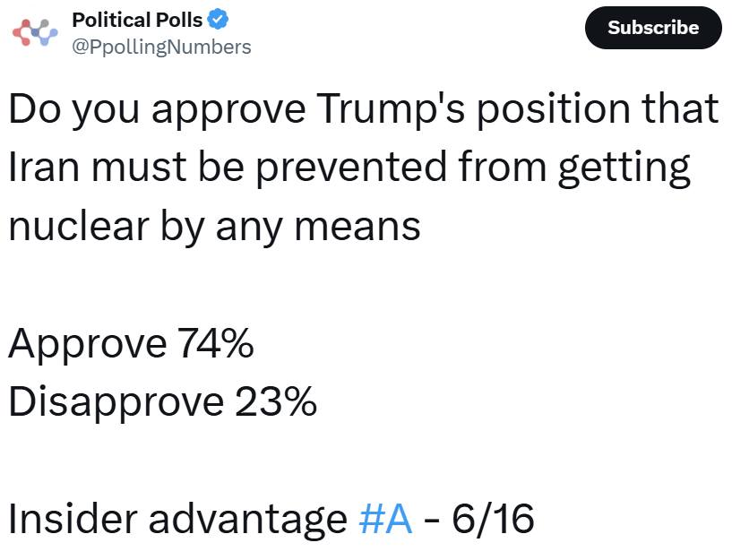Click the word Iran in the tweet

click(44, 167)
